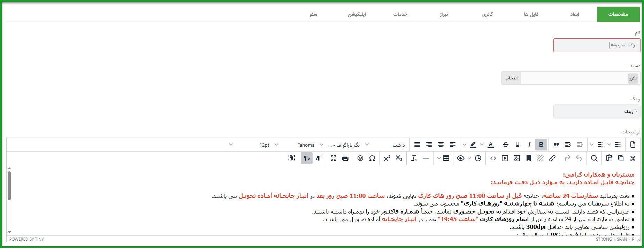Viewport: 644px width, 248px height.
Task: Open the source code view
Action: tap(493, 158)
